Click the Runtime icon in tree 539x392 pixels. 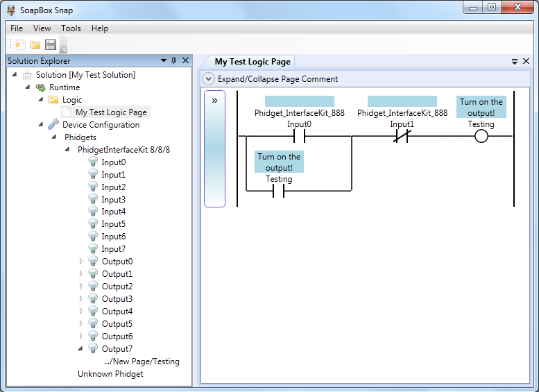(40, 87)
